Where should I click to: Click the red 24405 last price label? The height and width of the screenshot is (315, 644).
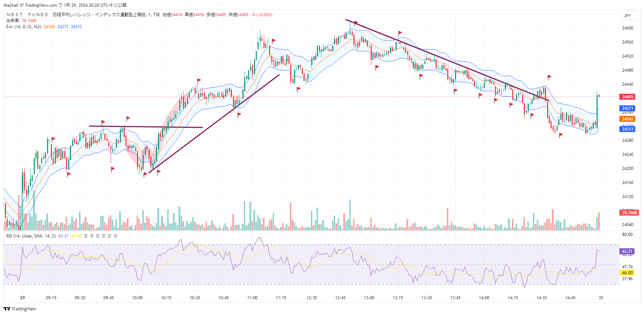click(x=627, y=97)
